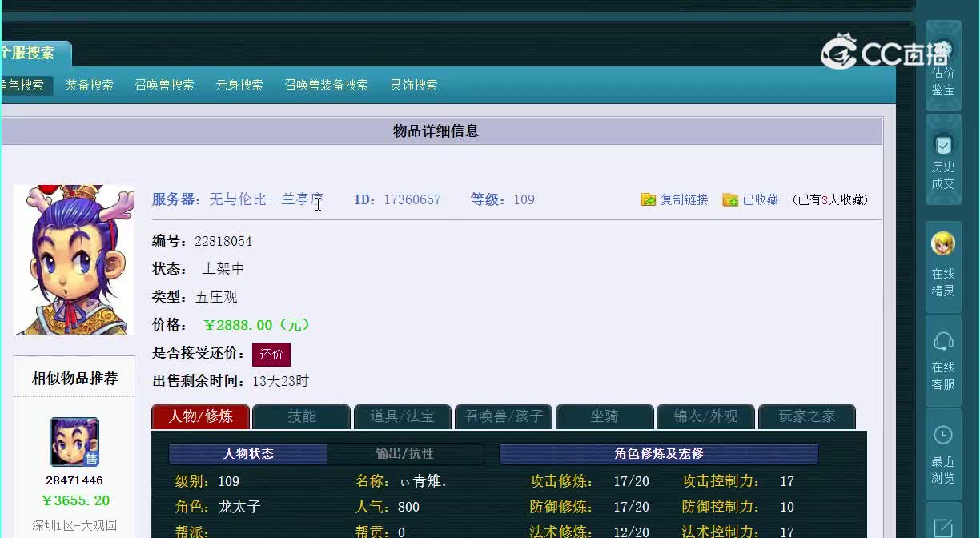
Task: Open the 坐骑 tab
Action: 604,416
